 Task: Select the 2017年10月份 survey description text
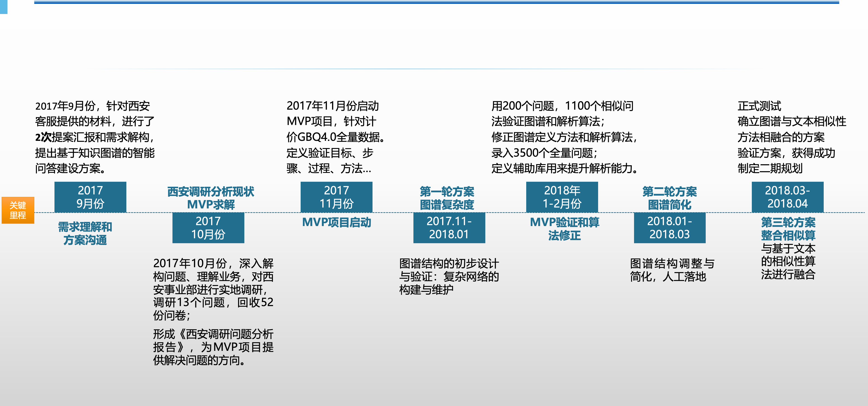click(x=213, y=289)
